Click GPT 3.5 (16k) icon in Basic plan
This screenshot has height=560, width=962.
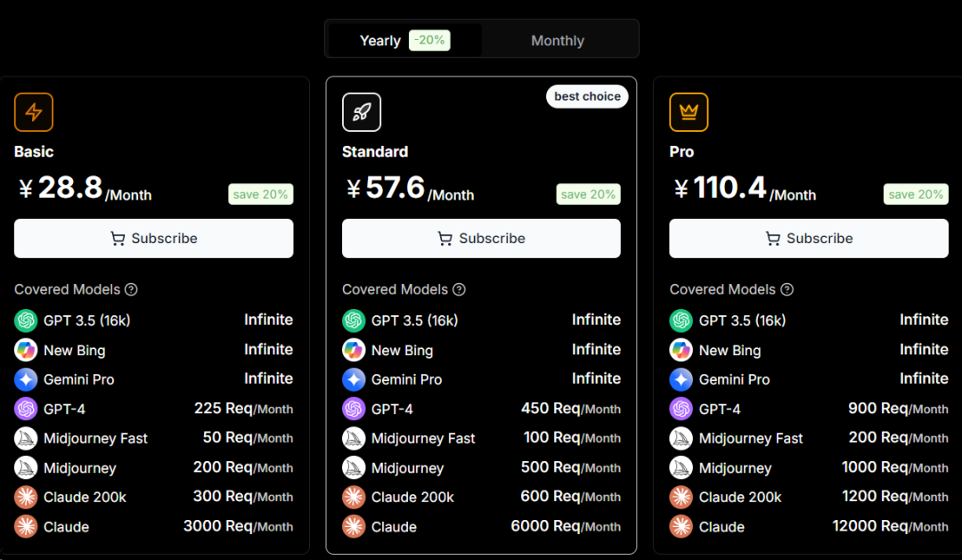(26, 321)
